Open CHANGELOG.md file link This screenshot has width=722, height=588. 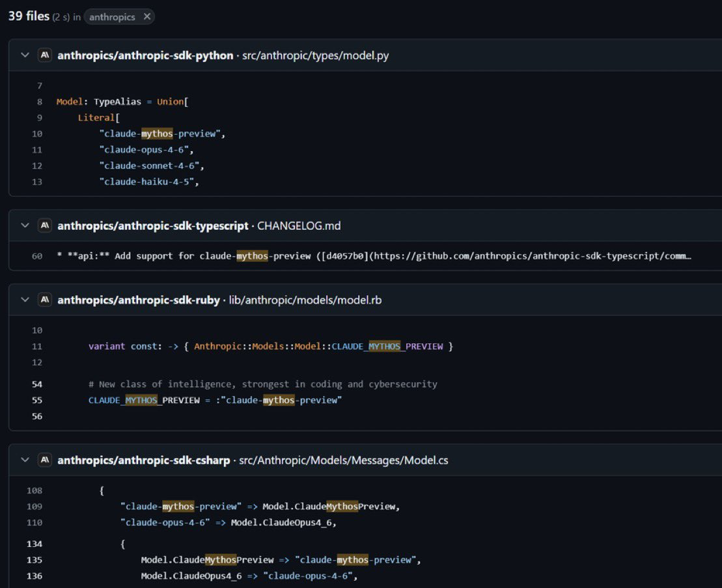pos(299,225)
